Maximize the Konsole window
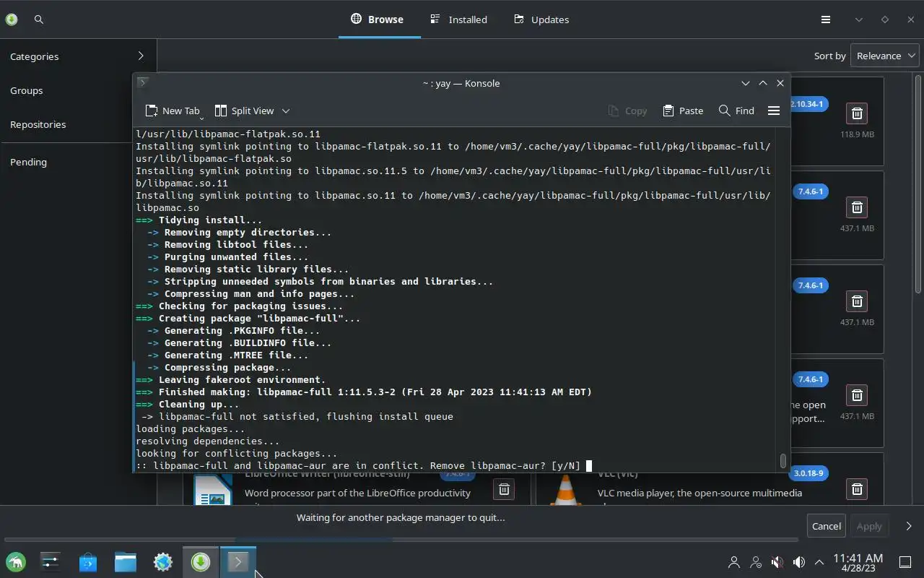Viewport: 924px width, 578px height. pyautogui.click(x=763, y=83)
